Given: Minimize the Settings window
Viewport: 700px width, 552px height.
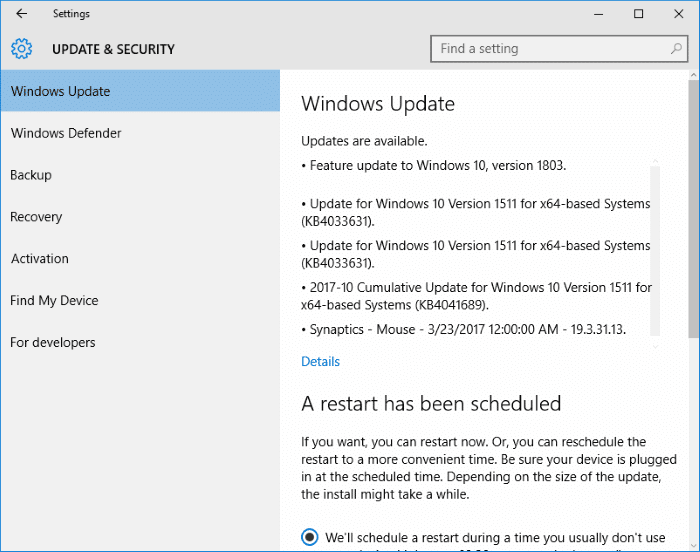Looking at the screenshot, I should [x=598, y=14].
